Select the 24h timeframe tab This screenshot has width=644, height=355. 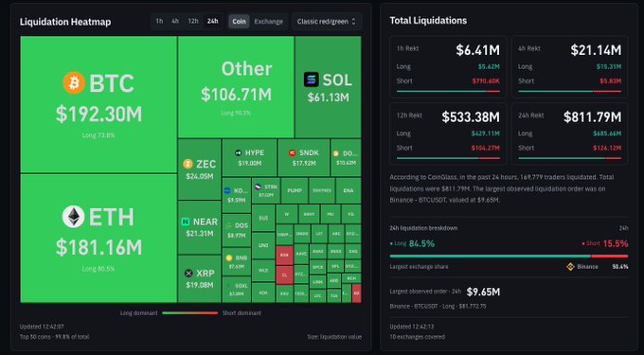(x=213, y=22)
